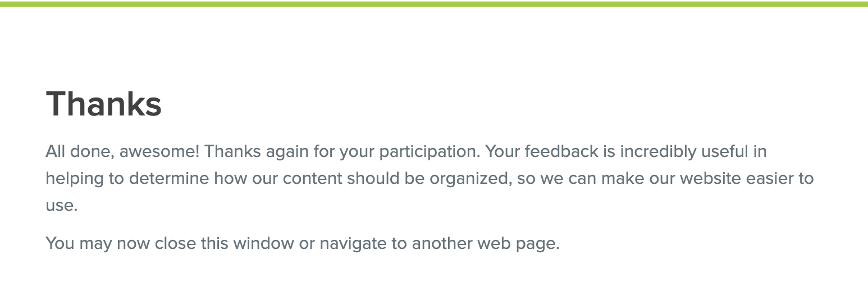The height and width of the screenshot is (287, 868).
Task: Click the sentence 'Thanks again for your participation'
Action: pyautogui.click(x=342, y=152)
